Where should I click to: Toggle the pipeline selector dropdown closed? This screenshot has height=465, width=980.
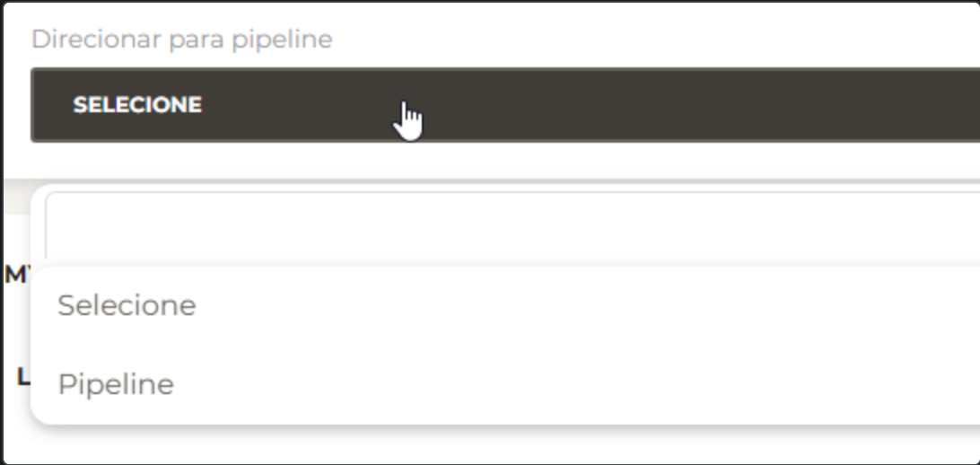coord(503,105)
